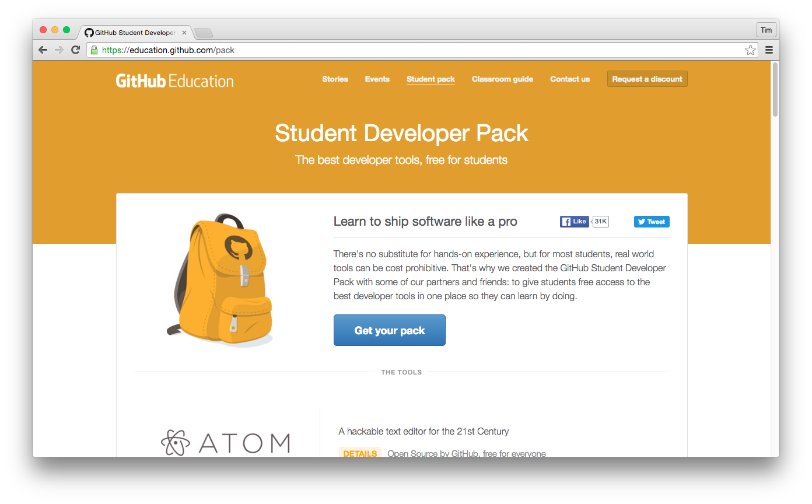Click the browser Forward arrow
This screenshot has height=504, width=812.
(x=59, y=50)
